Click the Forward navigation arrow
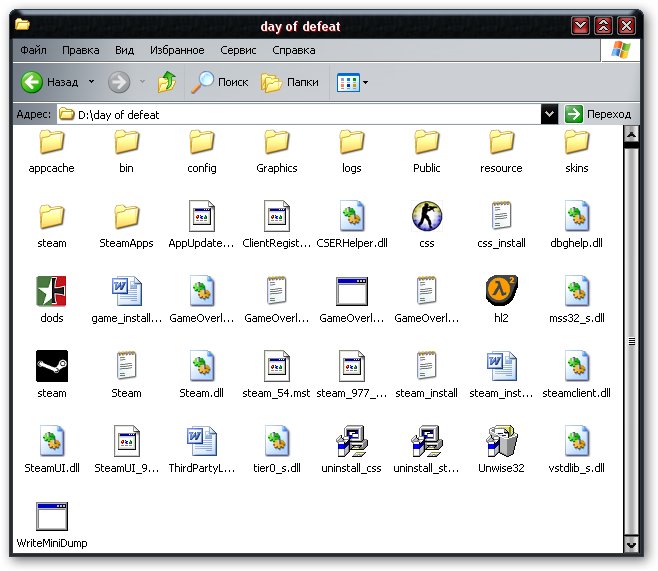658x571 pixels. click(x=119, y=82)
